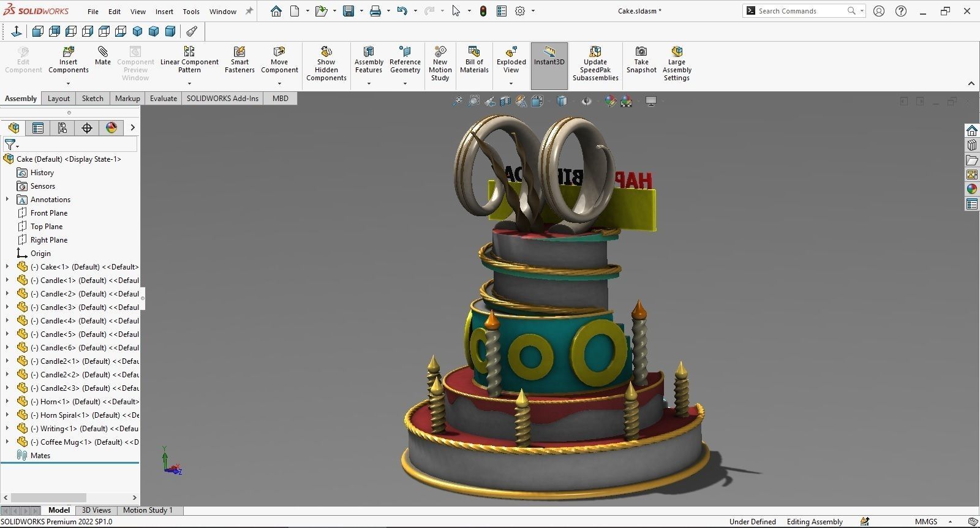Open Smart Fasteners tool
The width and height of the screenshot is (980, 528).
tap(239, 59)
